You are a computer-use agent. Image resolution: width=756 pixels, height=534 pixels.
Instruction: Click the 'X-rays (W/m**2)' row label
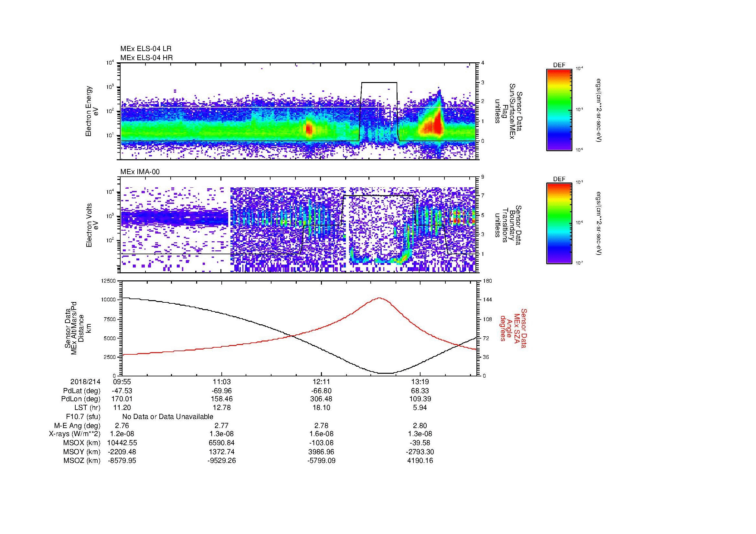74,434
